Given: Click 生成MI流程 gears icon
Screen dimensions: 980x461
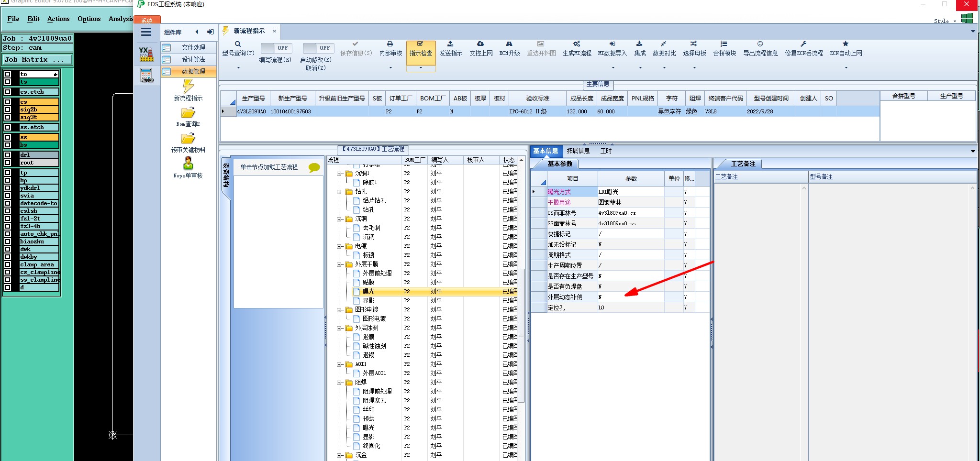Looking at the screenshot, I should pos(577,44).
